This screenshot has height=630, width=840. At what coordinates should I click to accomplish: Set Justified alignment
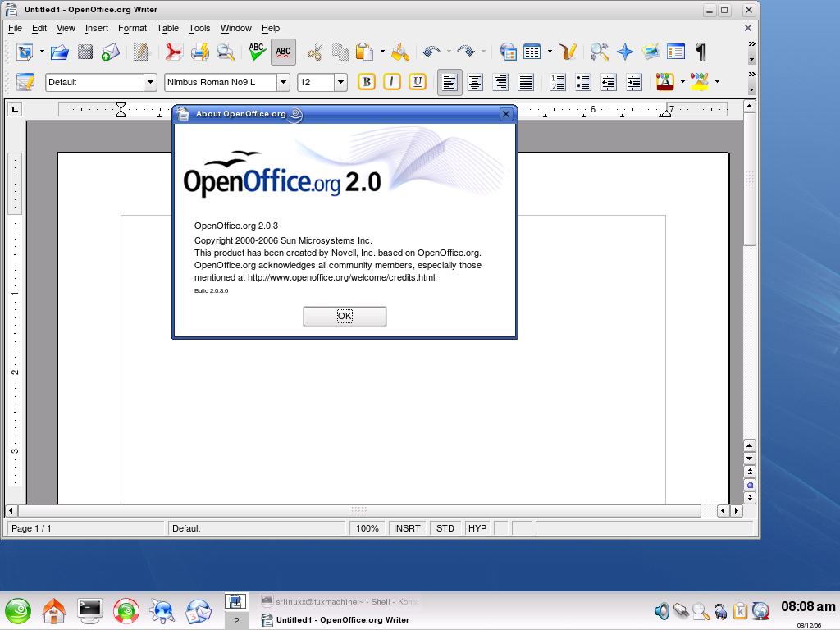tap(526, 83)
